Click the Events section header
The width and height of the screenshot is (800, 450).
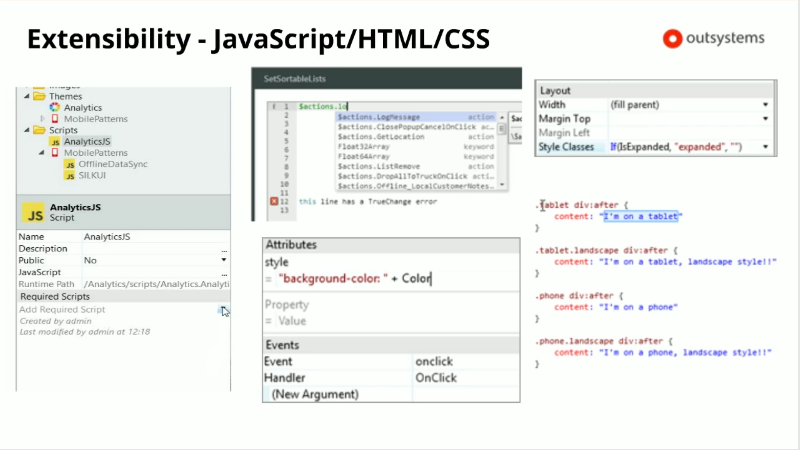[x=391, y=345]
